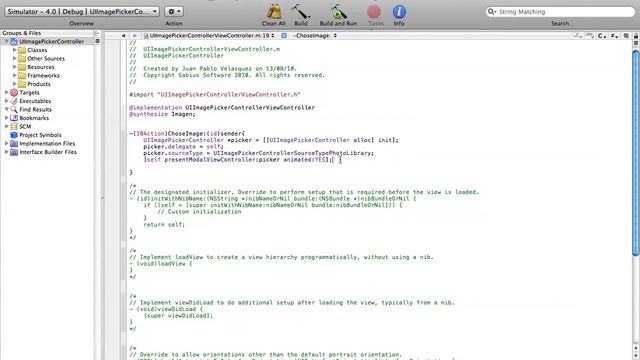Open the included files # popup
Viewport: 640px width, 360px height.
pos(614,36)
